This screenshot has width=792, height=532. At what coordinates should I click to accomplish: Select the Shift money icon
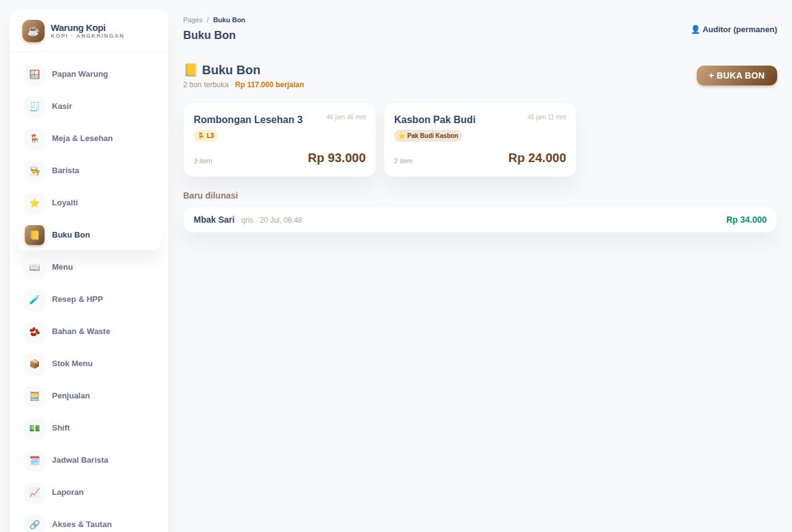pos(35,428)
